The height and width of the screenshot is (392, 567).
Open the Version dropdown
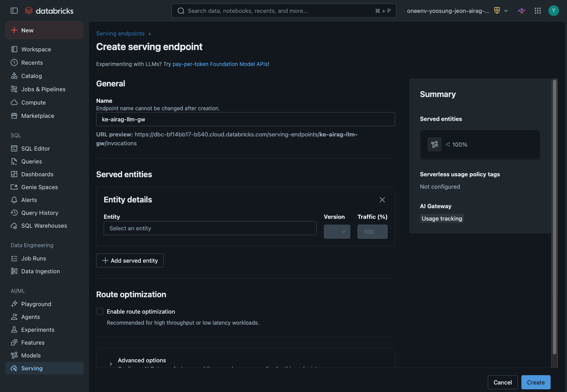337,232
